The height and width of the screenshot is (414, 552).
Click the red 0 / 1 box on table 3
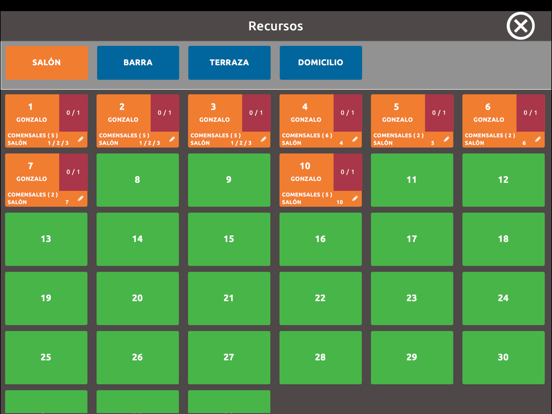pyautogui.click(x=256, y=113)
